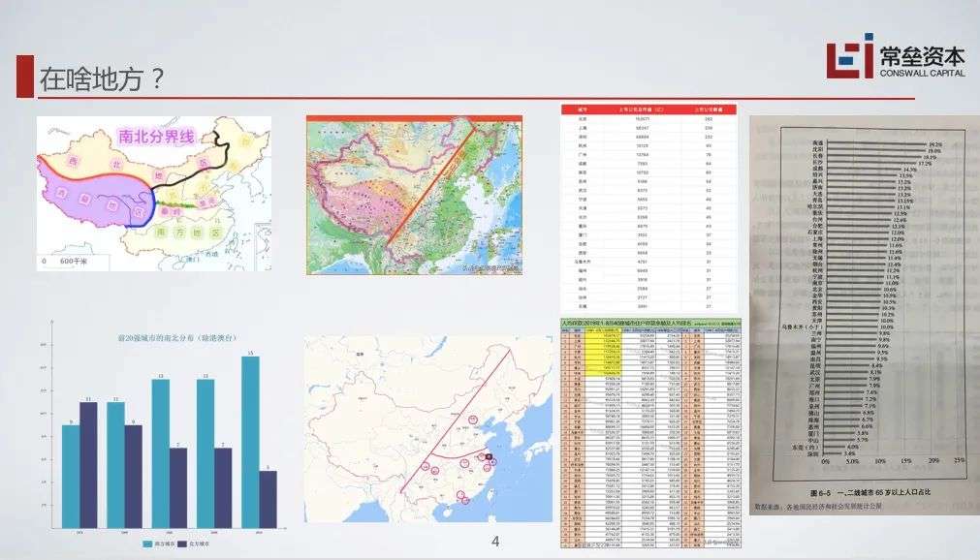The width and height of the screenshot is (980, 560).
Task: Click the red-header listed companies table
Action: pyautogui.click(x=649, y=207)
